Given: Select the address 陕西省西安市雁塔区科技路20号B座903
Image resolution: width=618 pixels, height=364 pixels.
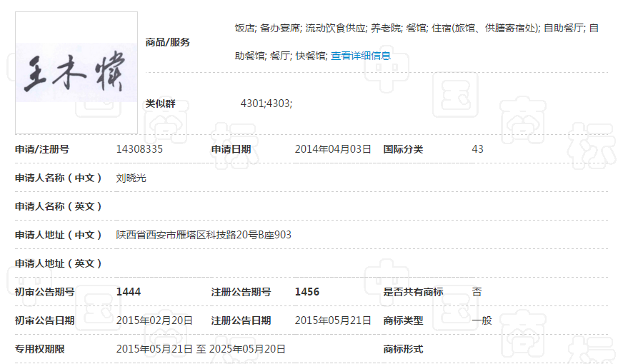Looking at the screenshot, I should click(204, 236).
